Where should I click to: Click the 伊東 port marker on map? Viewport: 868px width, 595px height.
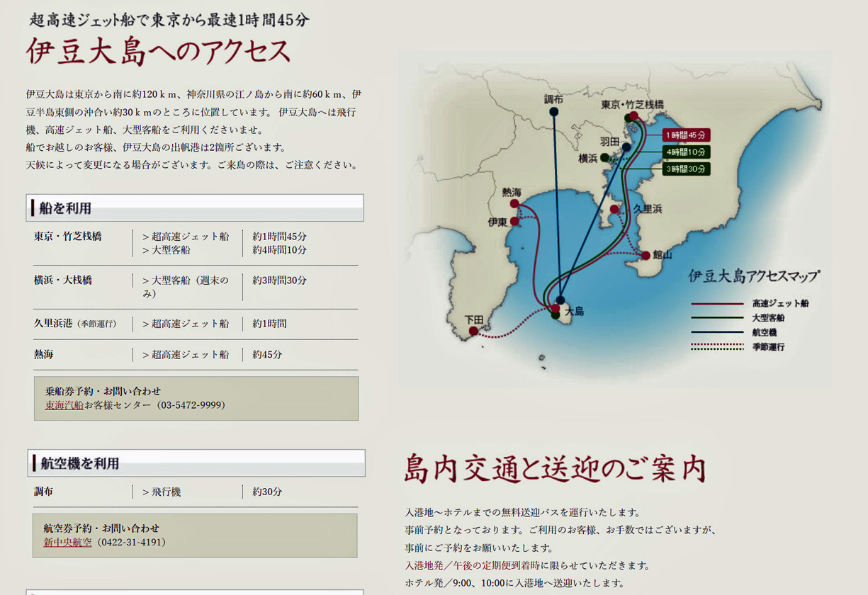[514, 222]
